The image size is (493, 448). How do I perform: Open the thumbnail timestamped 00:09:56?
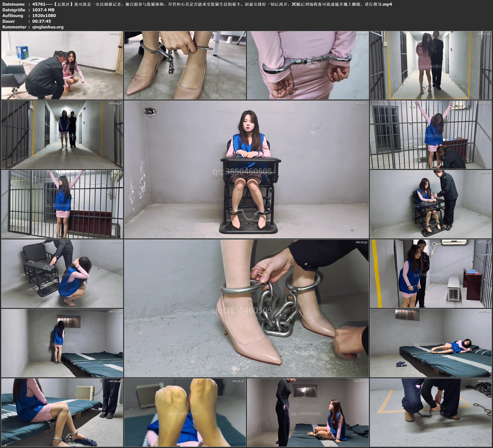62,134
